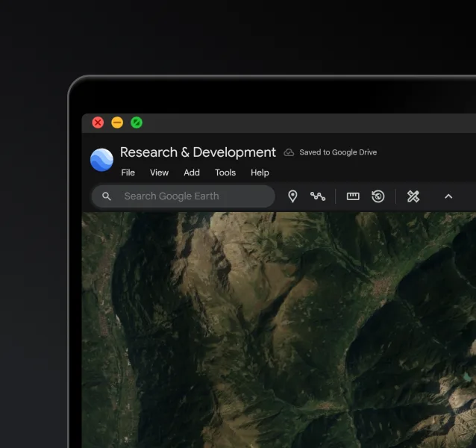Click the satellite terrain map view
Viewport: 476px width, 448px height.
[279, 330]
